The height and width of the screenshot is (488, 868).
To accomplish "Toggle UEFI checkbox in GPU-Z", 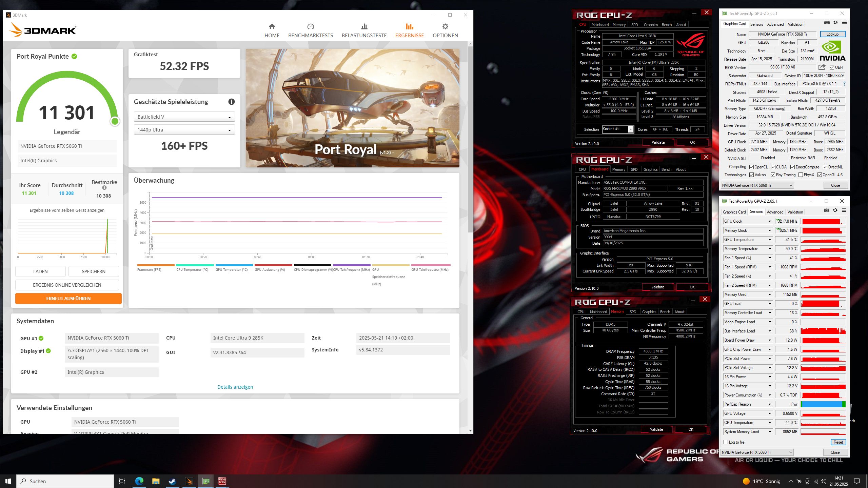I will (x=832, y=67).
